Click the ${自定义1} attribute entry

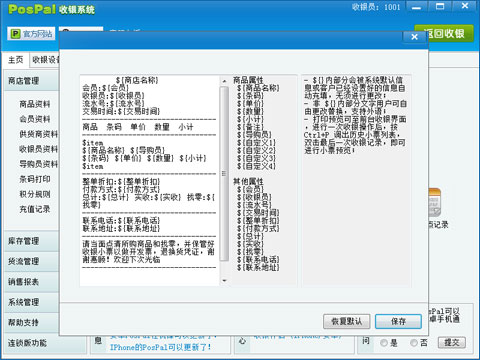coord(256,143)
